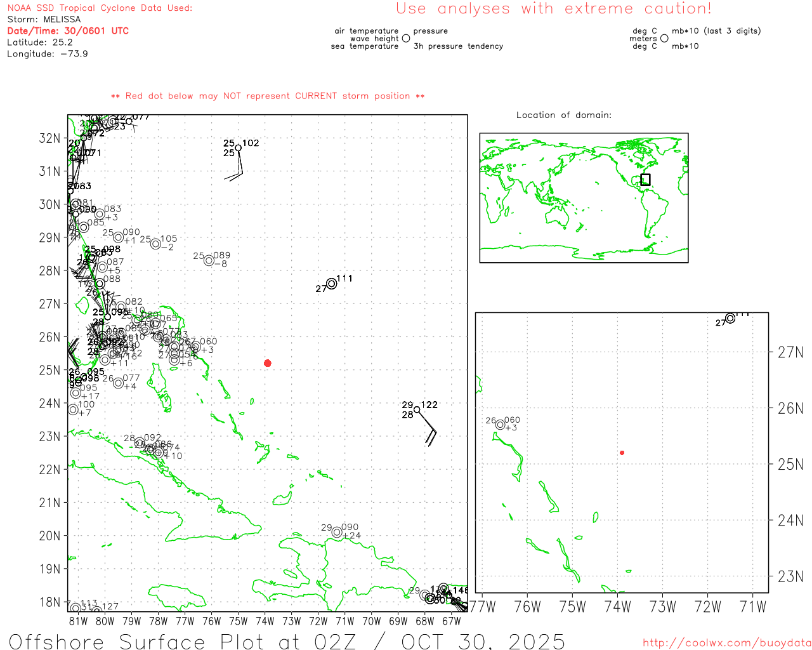The image size is (812, 650).
Task: Open the coolwx.com/buoydata URL
Action: (x=726, y=643)
